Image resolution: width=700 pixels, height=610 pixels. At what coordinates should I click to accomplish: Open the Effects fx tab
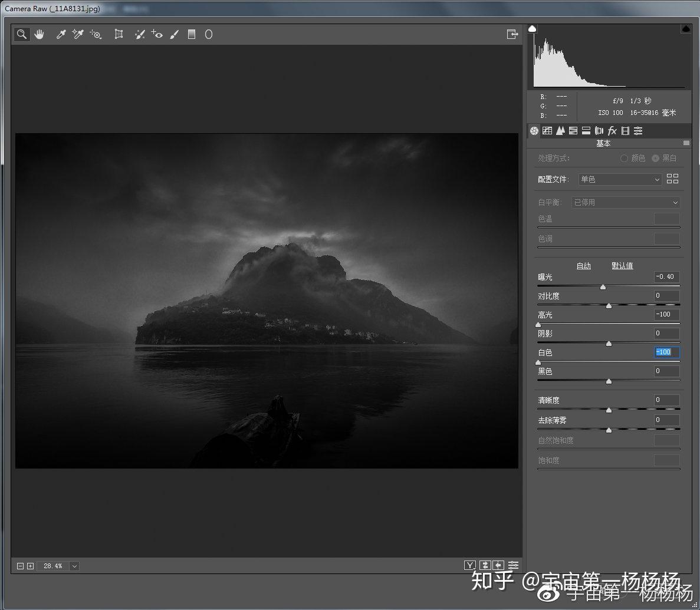(612, 131)
